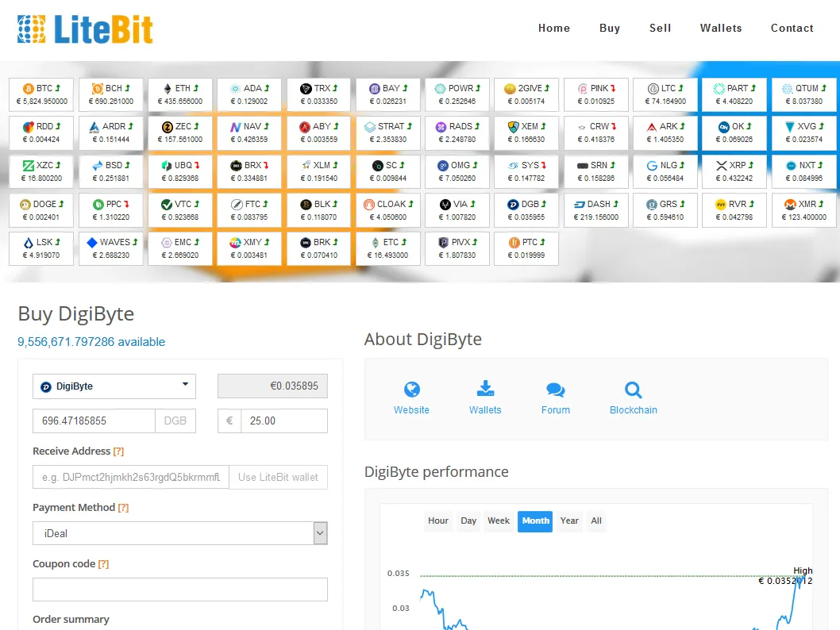Open Payment Method help [?] link
The width and height of the screenshot is (840, 630).
click(x=123, y=508)
